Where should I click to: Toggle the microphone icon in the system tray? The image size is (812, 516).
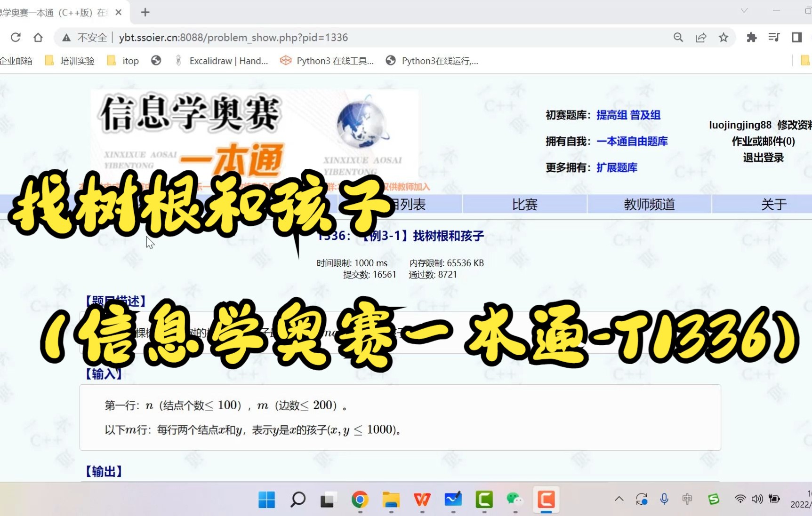pos(664,500)
